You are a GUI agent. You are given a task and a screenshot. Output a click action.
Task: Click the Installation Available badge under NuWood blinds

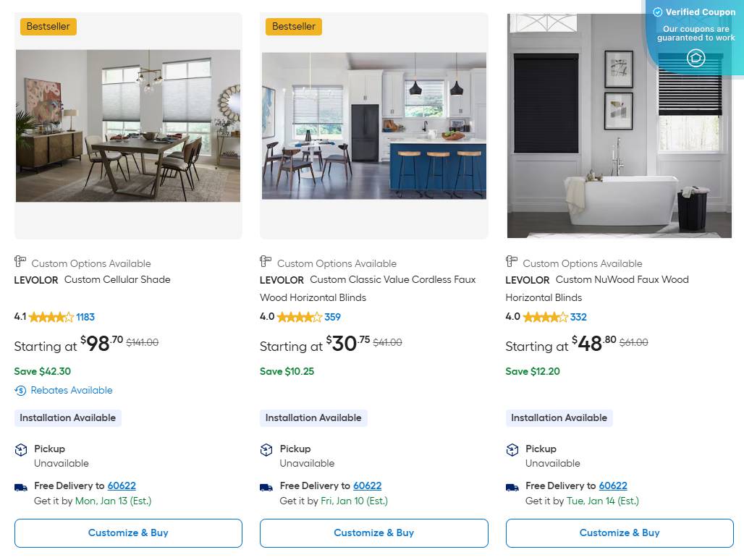(559, 417)
